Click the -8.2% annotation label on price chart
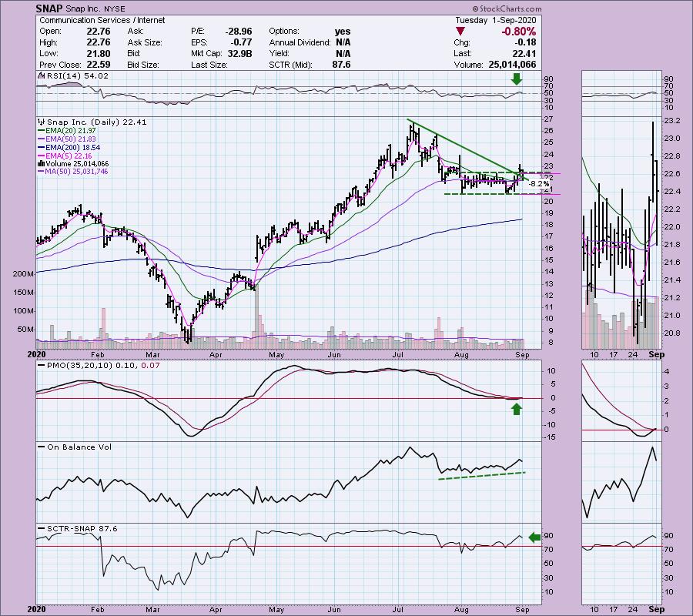 pos(539,184)
